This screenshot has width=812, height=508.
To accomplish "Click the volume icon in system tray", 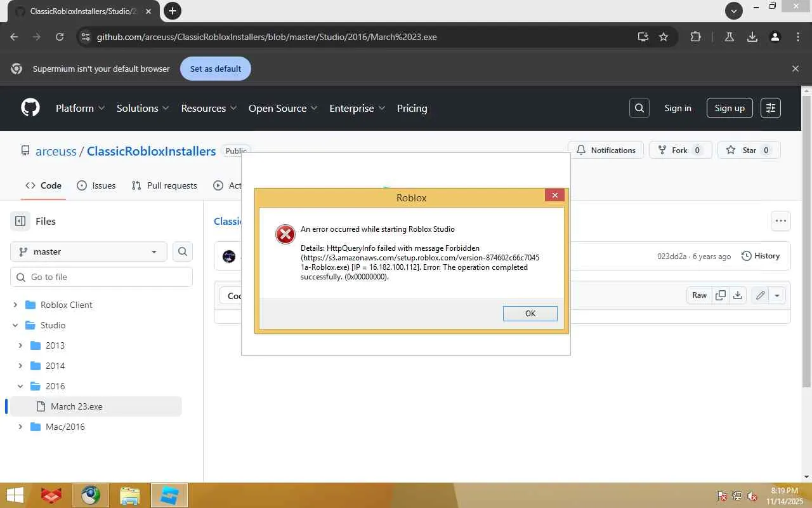I will pos(752,496).
